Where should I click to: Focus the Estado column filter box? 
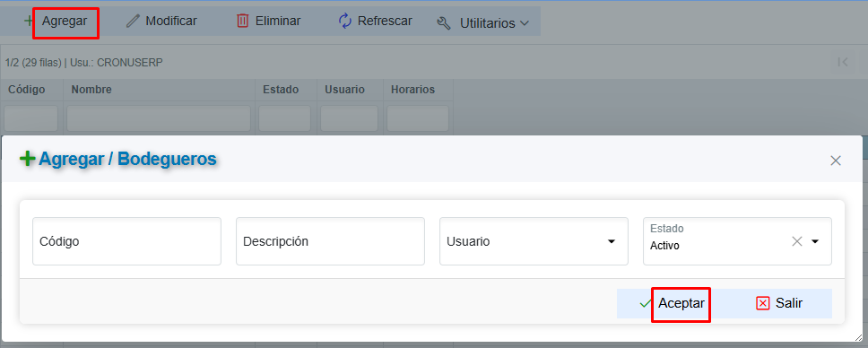(x=284, y=118)
